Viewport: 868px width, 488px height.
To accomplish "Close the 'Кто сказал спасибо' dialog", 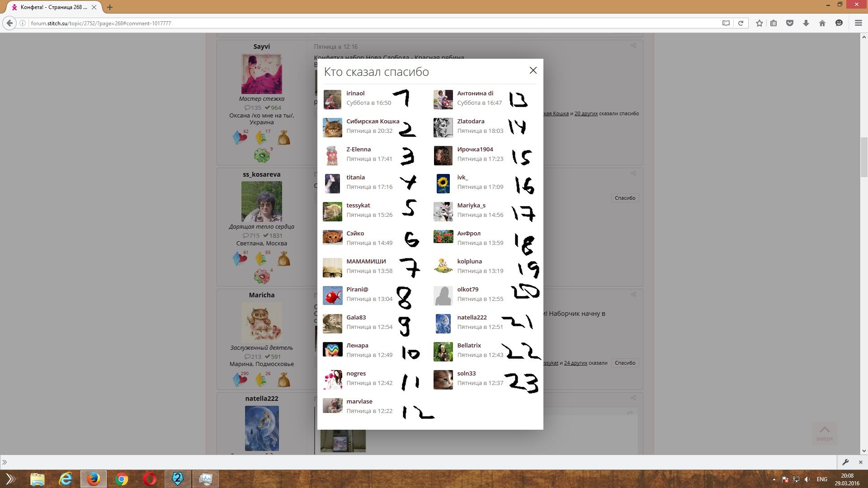I will coord(533,70).
